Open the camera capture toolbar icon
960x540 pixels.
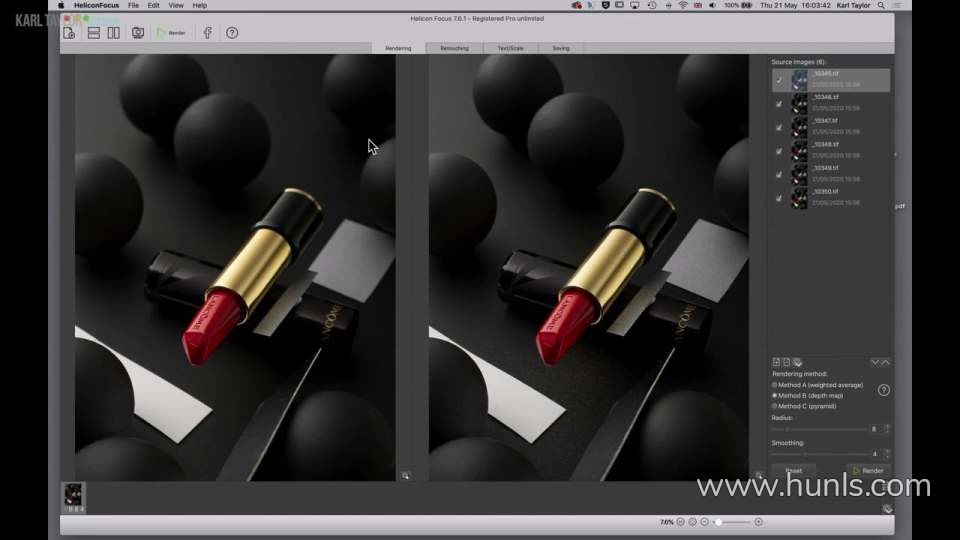tap(138, 33)
